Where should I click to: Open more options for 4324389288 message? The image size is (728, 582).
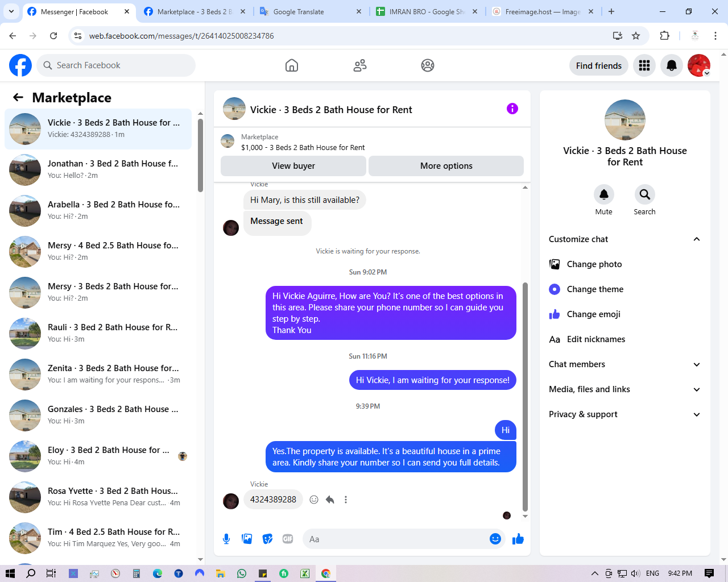click(x=346, y=500)
